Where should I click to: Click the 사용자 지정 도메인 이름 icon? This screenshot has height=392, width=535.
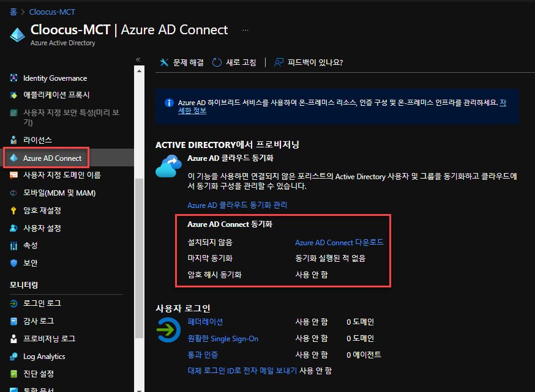tap(13, 175)
